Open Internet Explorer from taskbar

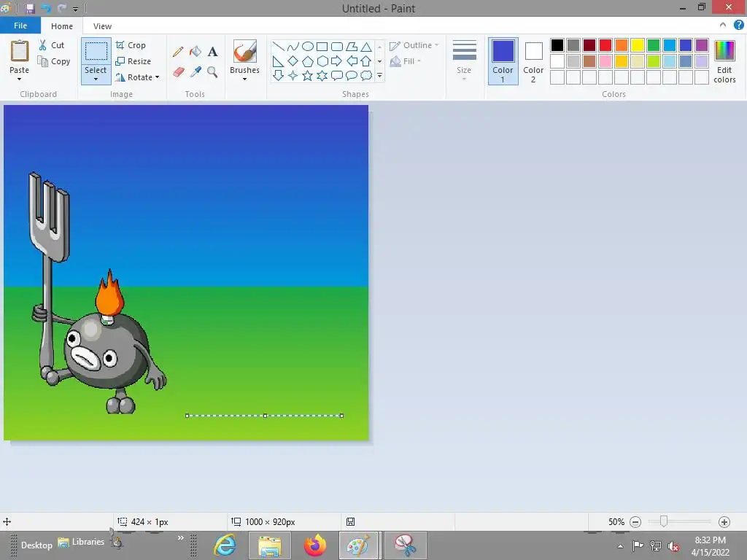[x=225, y=545]
